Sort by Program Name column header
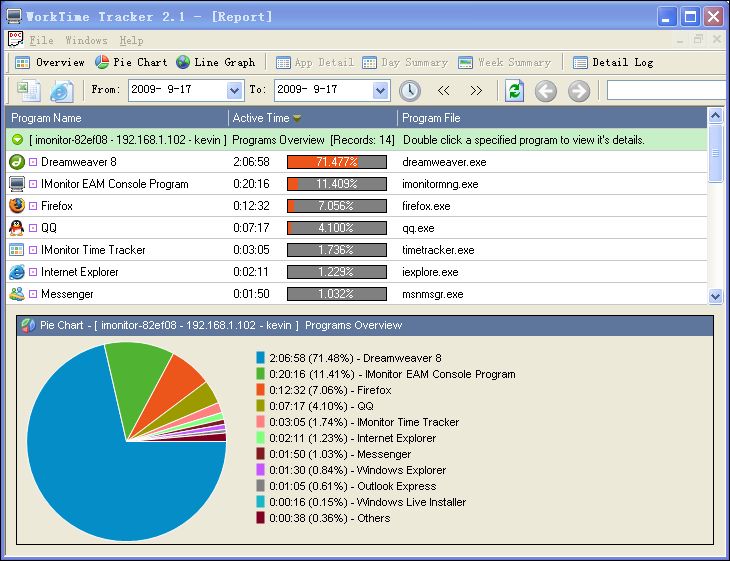This screenshot has width=730, height=561. point(117,118)
